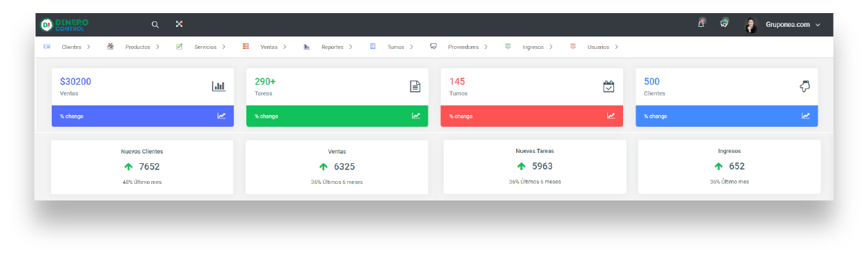Click the Turnos menu icon in navigation bar
Viewport: 868px width, 259px height.
[x=373, y=47]
